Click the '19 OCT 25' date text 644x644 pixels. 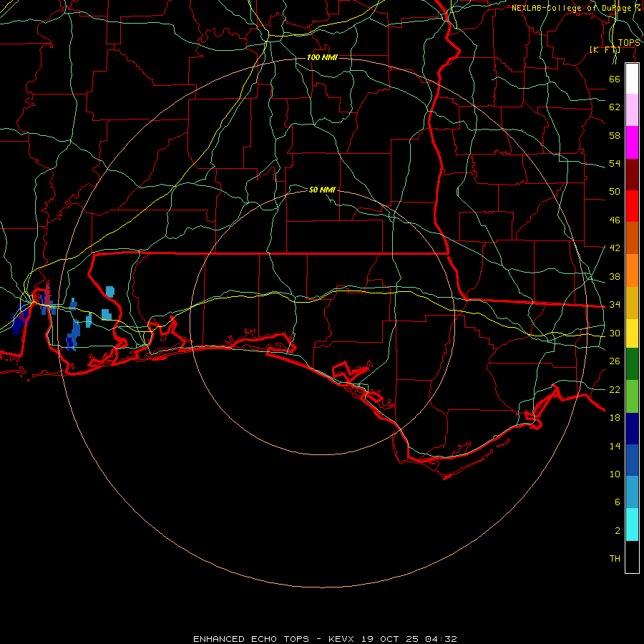(390, 639)
